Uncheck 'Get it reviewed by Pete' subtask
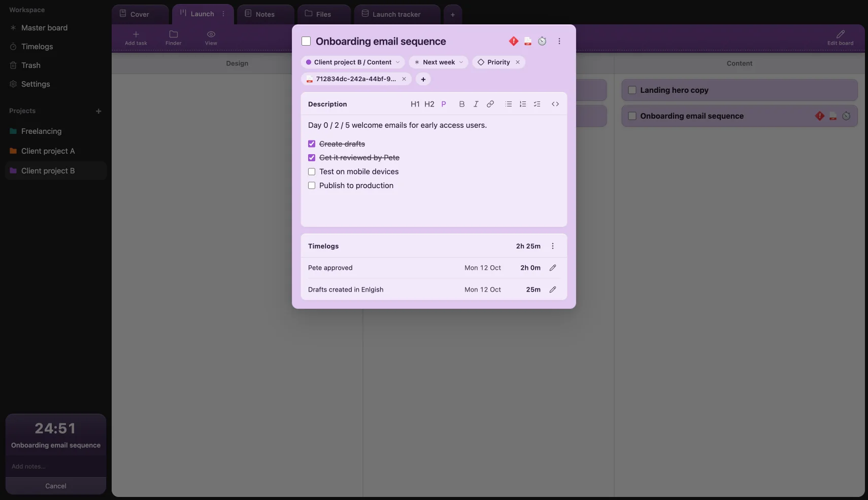 (x=312, y=158)
